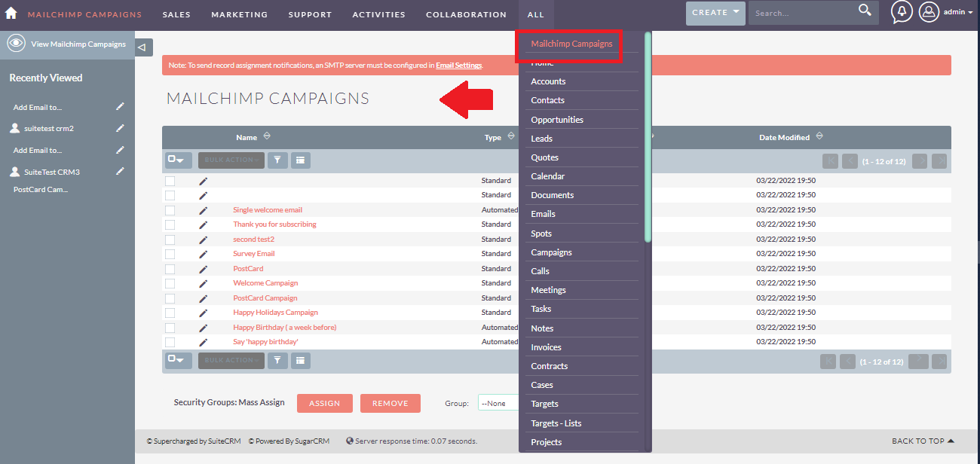Sort list by Type column icon
Image resolution: width=980 pixels, height=464 pixels.
pyautogui.click(x=511, y=137)
